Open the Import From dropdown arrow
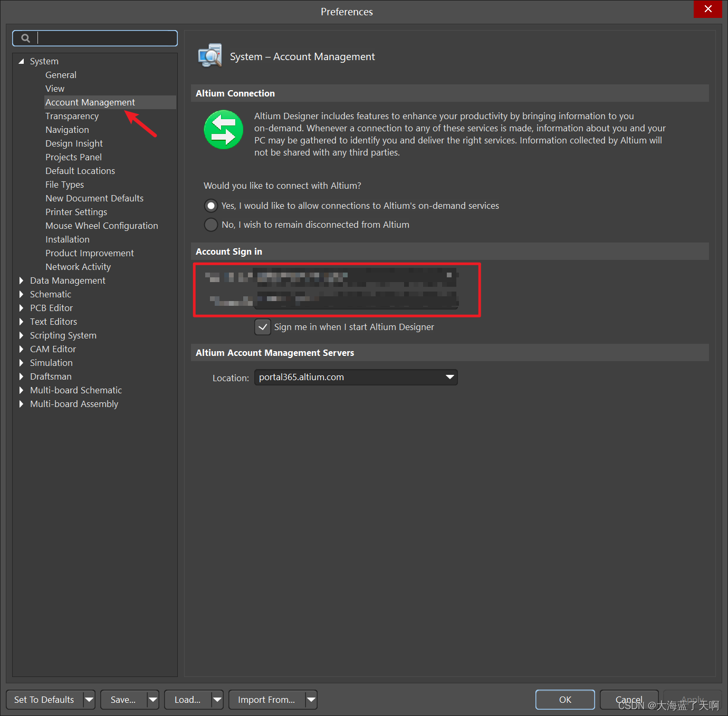The width and height of the screenshot is (728, 716). pyautogui.click(x=311, y=700)
